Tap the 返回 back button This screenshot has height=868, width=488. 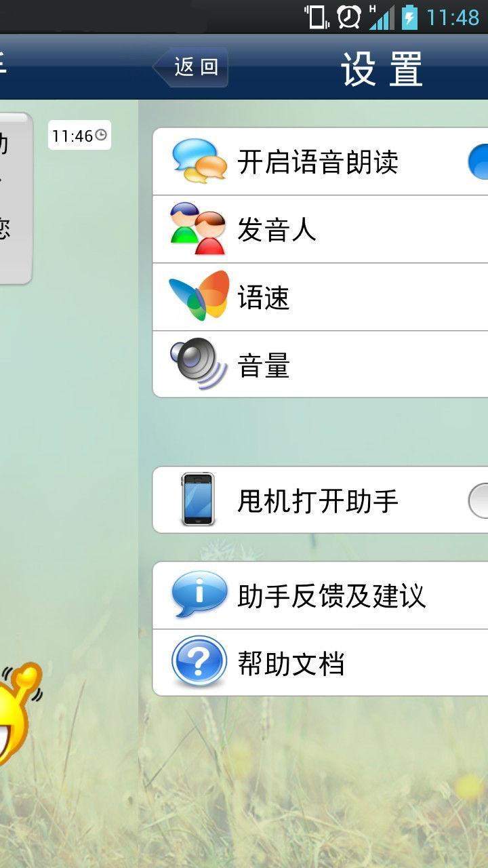[190, 66]
